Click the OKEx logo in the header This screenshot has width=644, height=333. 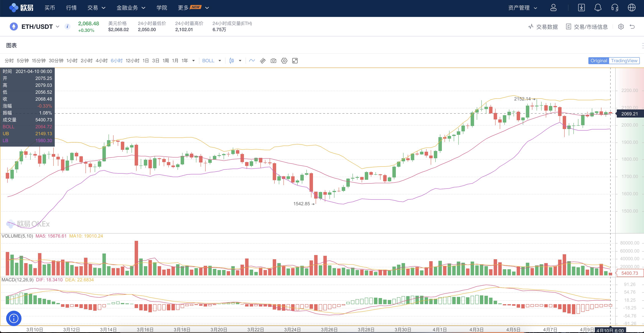pos(21,8)
